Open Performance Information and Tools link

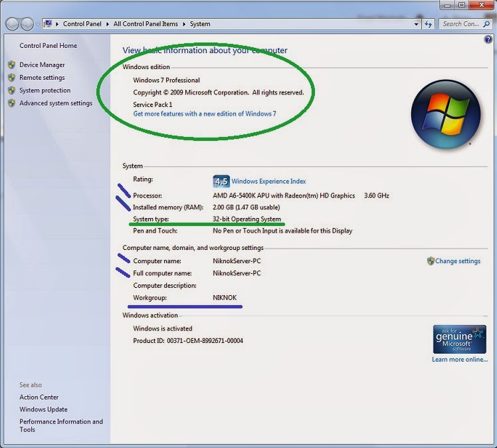pyautogui.click(x=61, y=425)
